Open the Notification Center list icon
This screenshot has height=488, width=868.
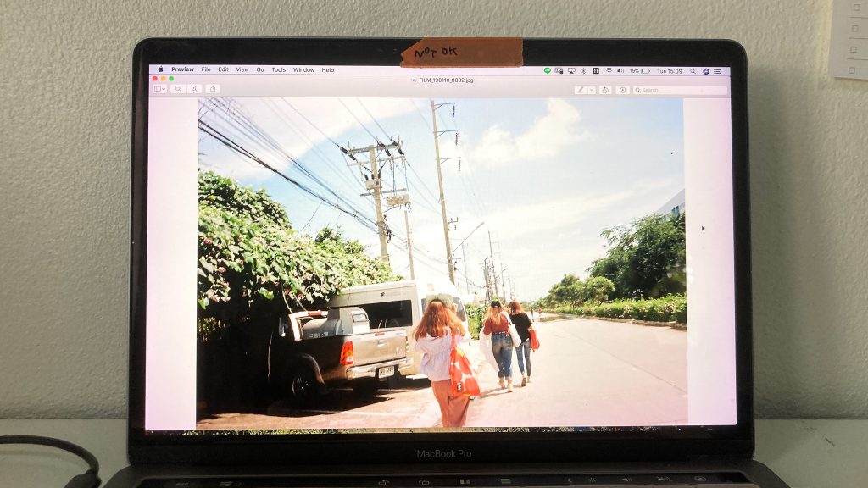click(x=717, y=71)
